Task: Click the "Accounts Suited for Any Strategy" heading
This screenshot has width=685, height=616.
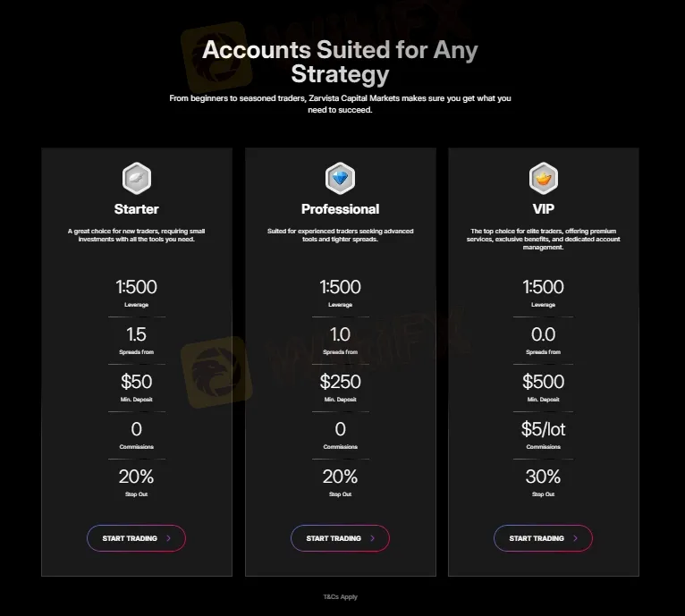Action: [x=340, y=60]
